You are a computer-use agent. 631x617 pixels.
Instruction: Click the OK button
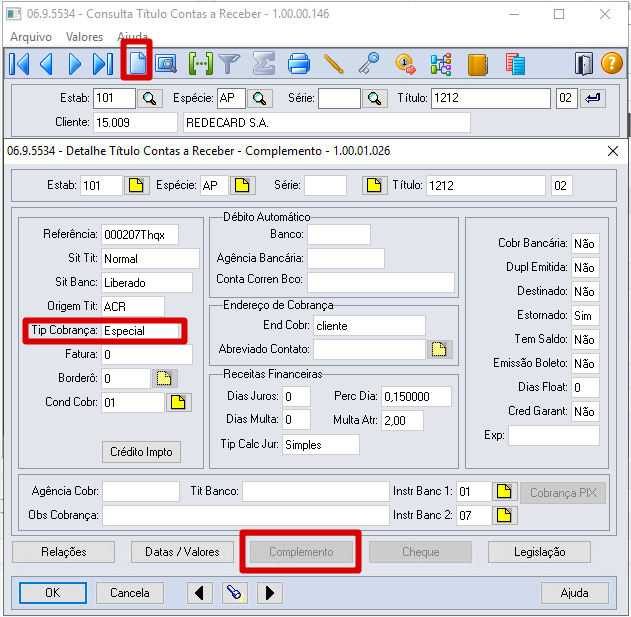point(53,593)
